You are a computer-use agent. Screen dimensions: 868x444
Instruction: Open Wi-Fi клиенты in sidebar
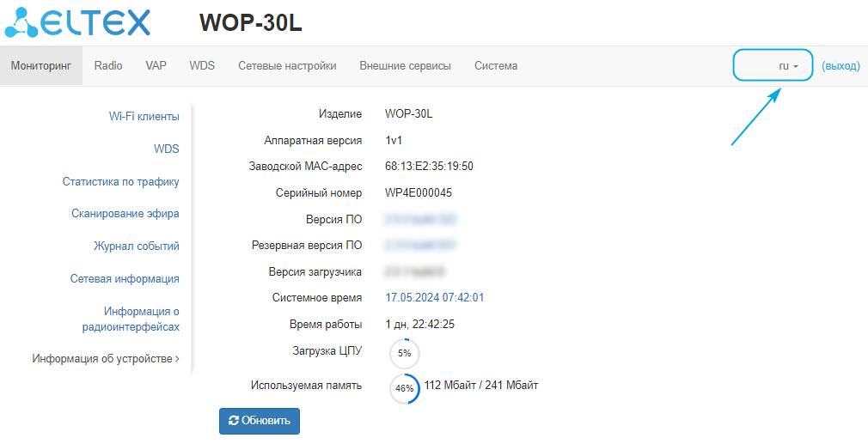coord(144,117)
